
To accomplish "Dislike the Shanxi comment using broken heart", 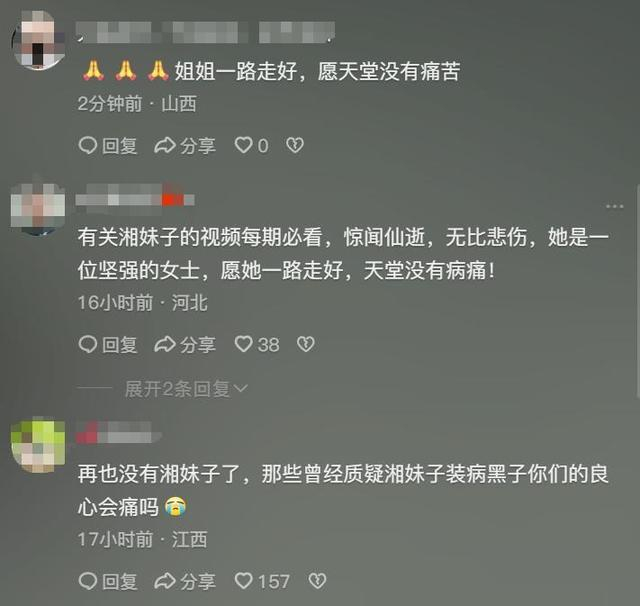I will pos(295,145).
